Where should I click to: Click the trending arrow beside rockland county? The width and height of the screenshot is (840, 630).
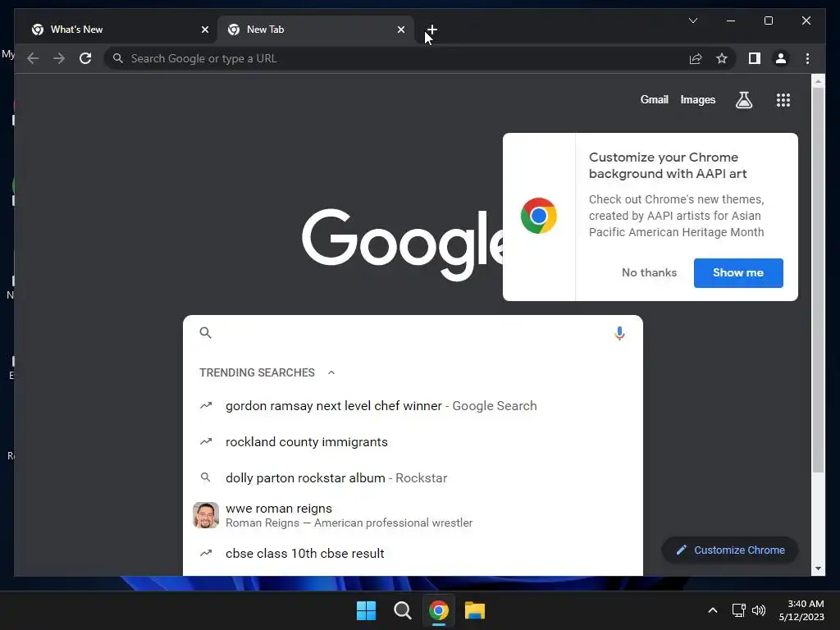click(x=206, y=442)
